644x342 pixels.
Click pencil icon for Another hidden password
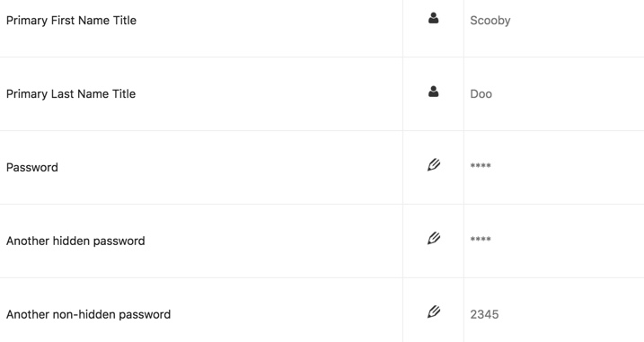(x=434, y=238)
